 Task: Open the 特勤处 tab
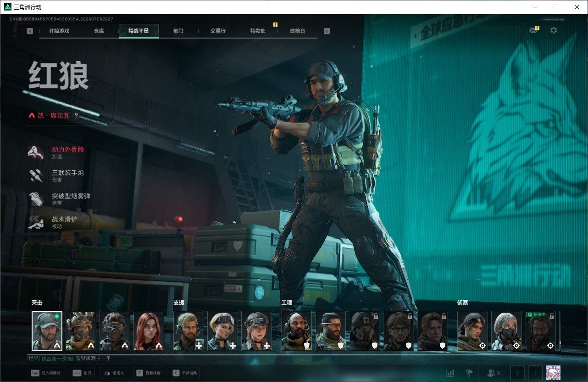(258, 31)
